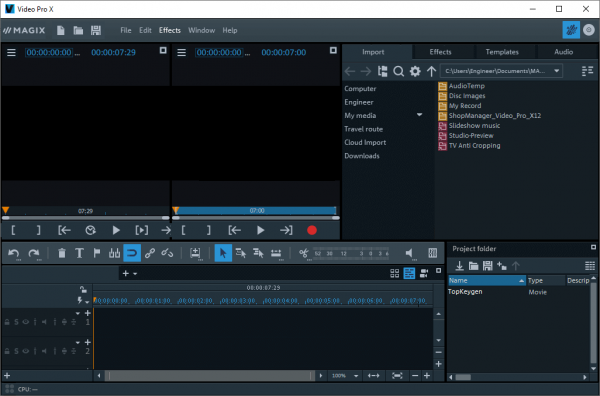Group objects with chain link icon
600x396 pixels.
(x=150, y=253)
